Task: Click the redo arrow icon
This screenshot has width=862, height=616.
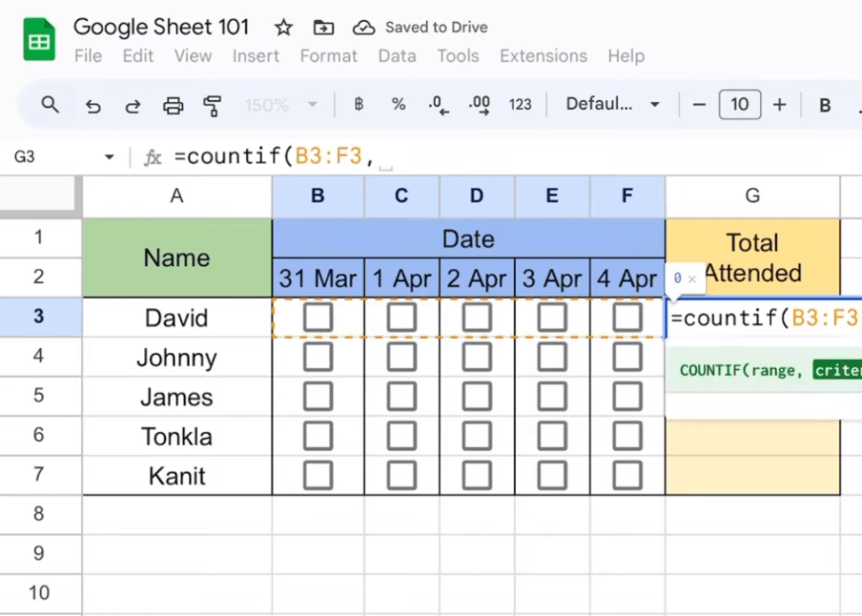Action: (x=133, y=105)
